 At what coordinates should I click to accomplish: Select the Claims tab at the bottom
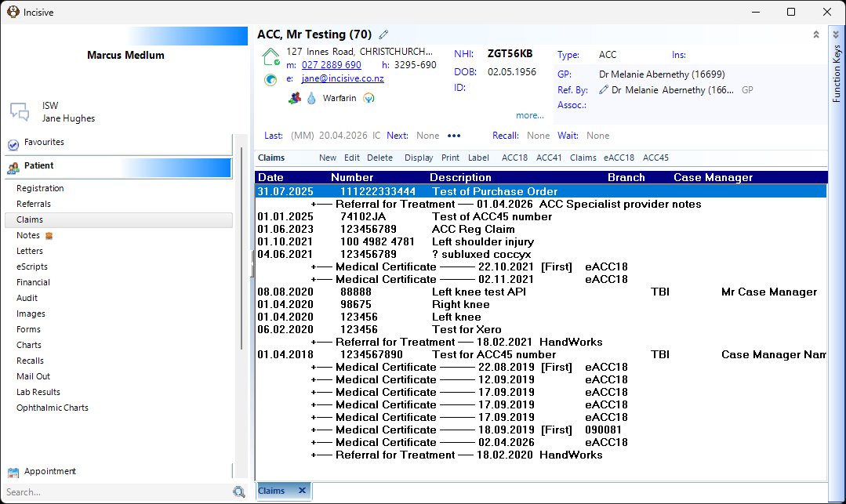[271, 491]
